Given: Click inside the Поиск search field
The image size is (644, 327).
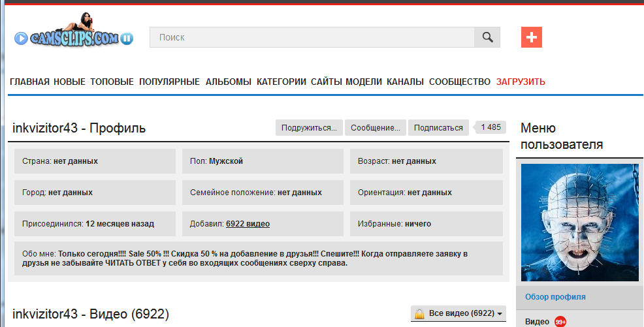Looking at the screenshot, I should (312, 37).
